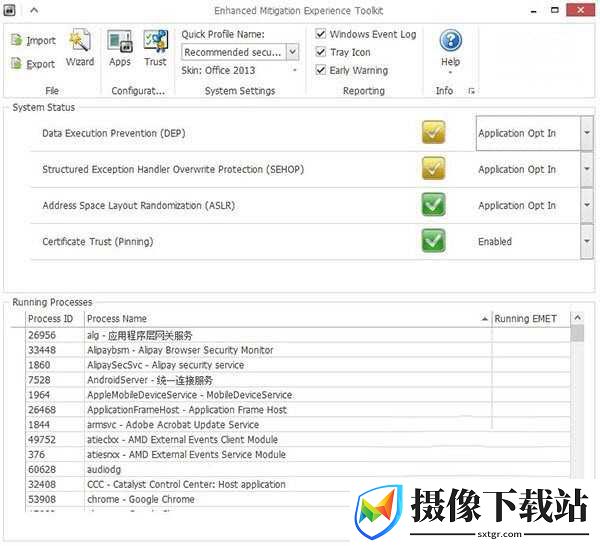
Task: Click the process list scrollbar thumb
Action: point(577,333)
